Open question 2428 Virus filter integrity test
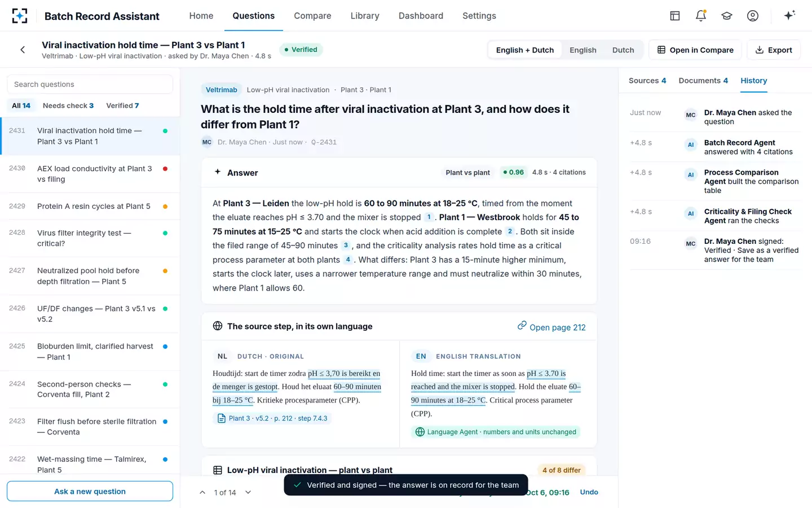The image size is (812, 508). click(90, 238)
